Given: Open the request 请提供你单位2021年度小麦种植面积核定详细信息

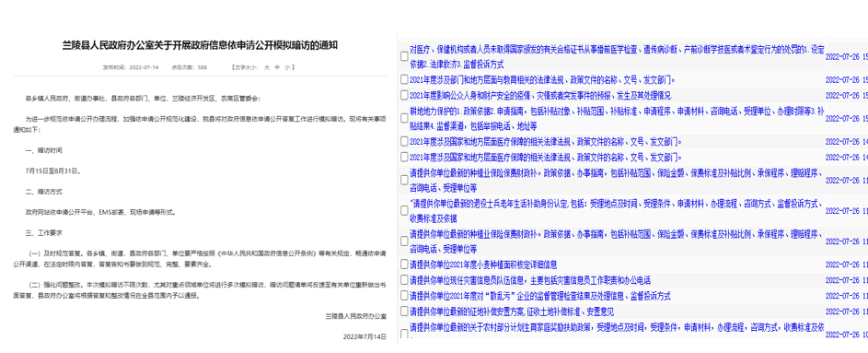Looking at the screenshot, I should tap(483, 265).
